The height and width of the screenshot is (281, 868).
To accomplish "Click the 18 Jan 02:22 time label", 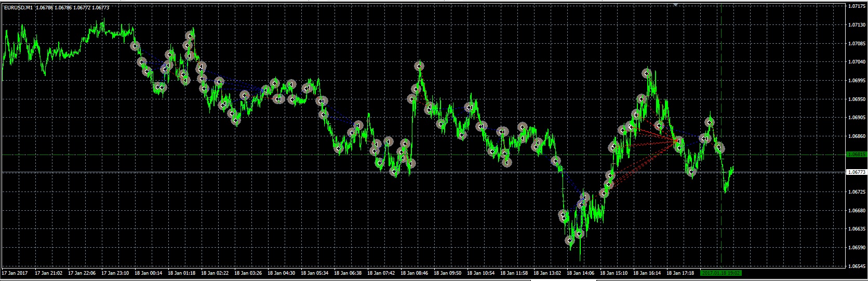I will tap(215, 273).
